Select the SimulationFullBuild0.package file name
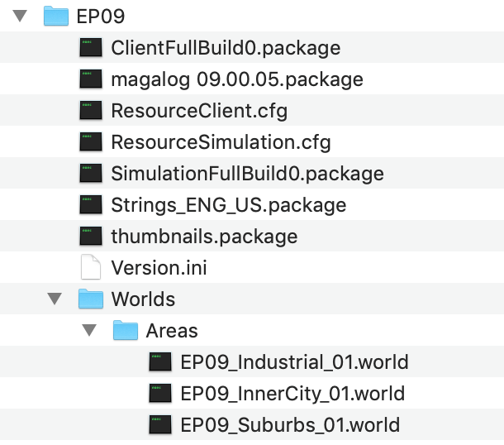The width and height of the screenshot is (504, 445). 247,174
